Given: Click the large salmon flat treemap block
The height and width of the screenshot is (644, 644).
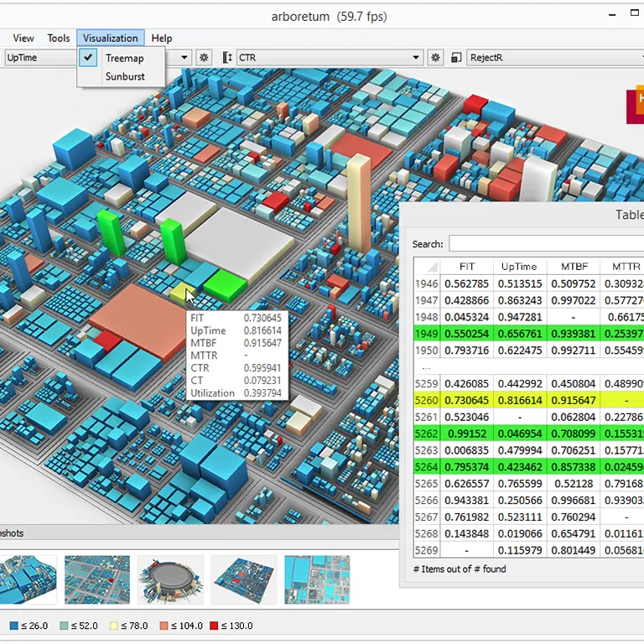Looking at the screenshot, I should tap(140, 320).
